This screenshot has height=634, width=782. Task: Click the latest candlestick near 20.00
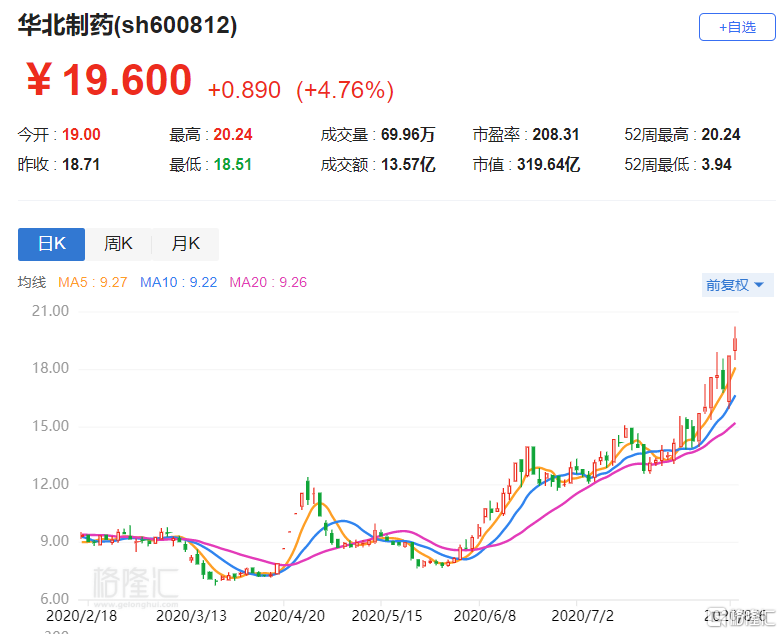735,344
